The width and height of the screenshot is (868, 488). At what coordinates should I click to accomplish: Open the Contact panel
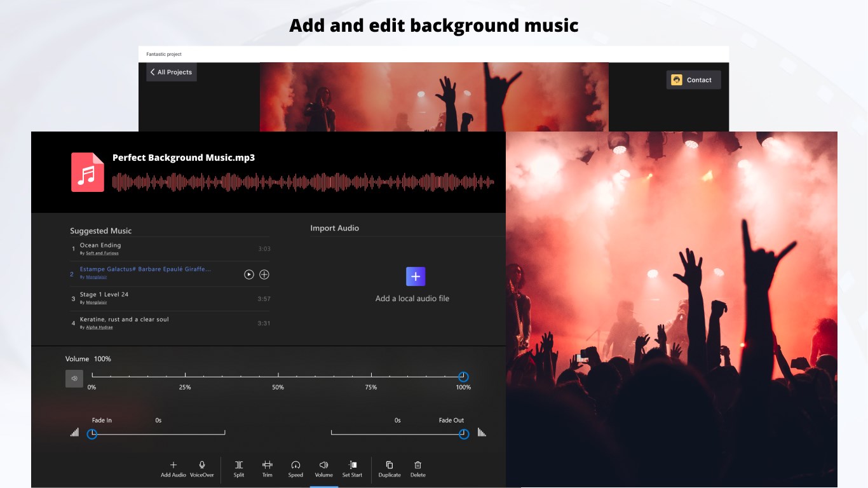pos(693,79)
